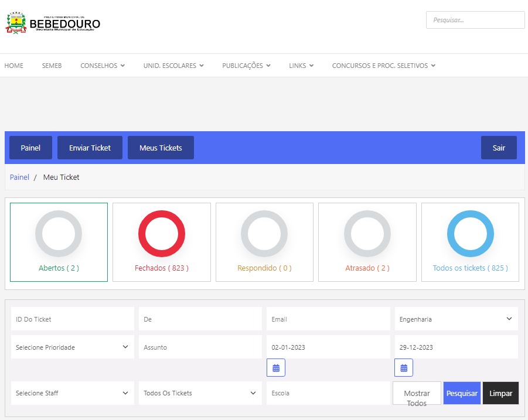Expand the Todos Os Tickets dropdown

(x=200, y=393)
